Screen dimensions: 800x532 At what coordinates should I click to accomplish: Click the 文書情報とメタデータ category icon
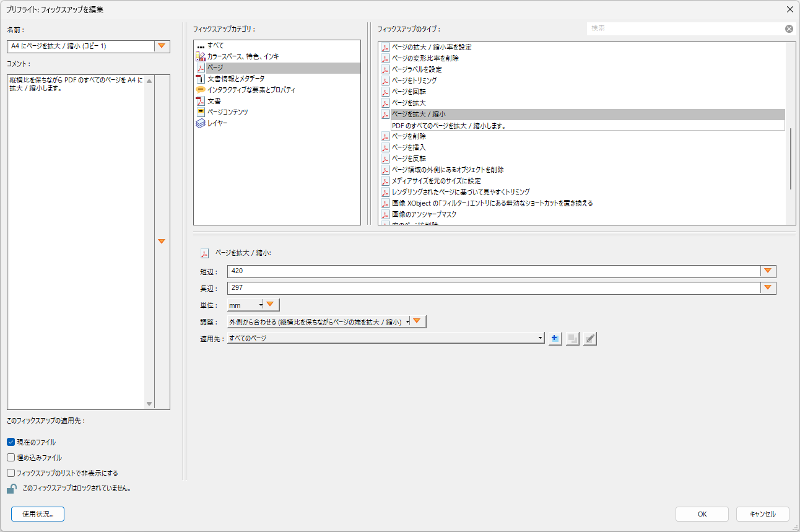click(200, 79)
